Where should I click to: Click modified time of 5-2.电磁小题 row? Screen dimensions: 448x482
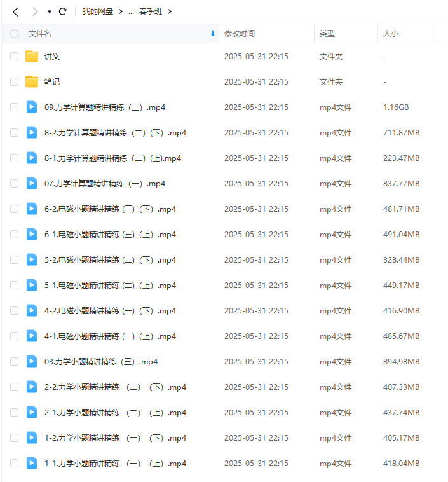tap(256, 259)
